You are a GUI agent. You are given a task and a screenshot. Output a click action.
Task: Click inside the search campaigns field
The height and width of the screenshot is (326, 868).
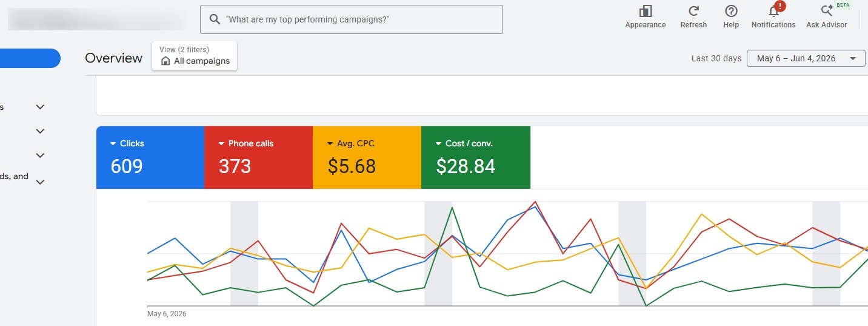point(352,19)
